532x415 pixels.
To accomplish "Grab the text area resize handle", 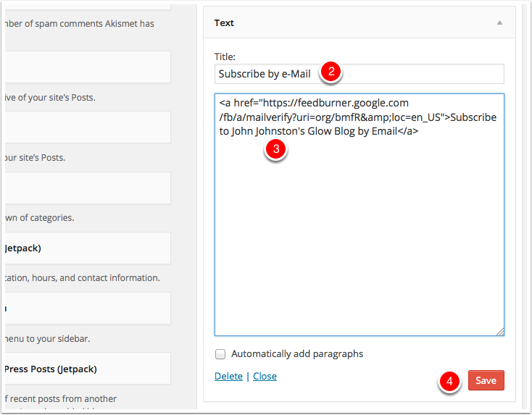I will point(499,331).
